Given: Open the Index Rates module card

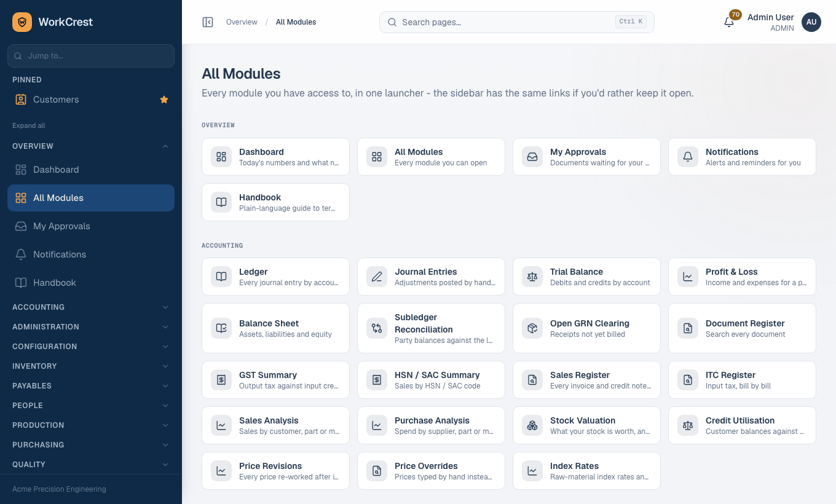Looking at the screenshot, I should tap(586, 471).
